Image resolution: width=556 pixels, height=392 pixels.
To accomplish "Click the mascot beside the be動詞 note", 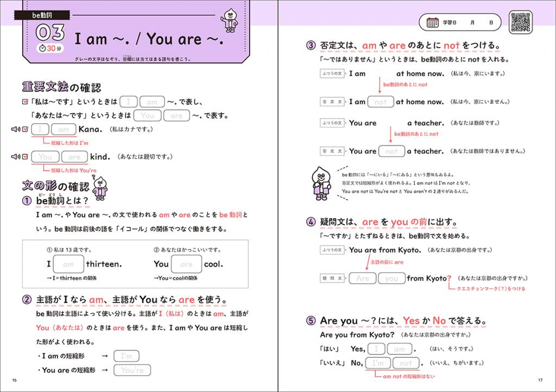I will click(x=321, y=183).
